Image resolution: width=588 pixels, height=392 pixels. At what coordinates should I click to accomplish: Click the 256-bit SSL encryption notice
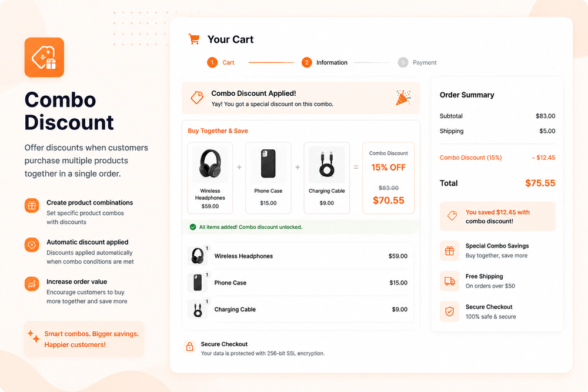tap(262, 353)
